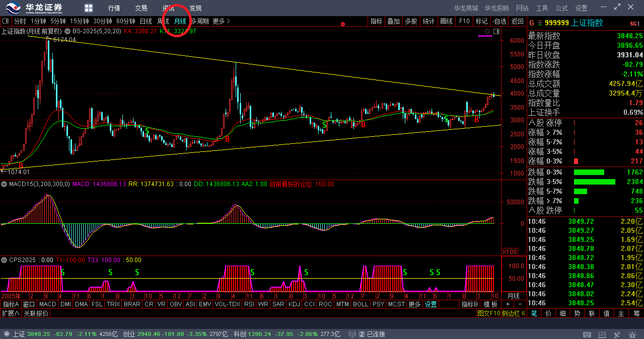Zoom in chart with the + button
Screen dimensions: 644x339
[x=508, y=304]
